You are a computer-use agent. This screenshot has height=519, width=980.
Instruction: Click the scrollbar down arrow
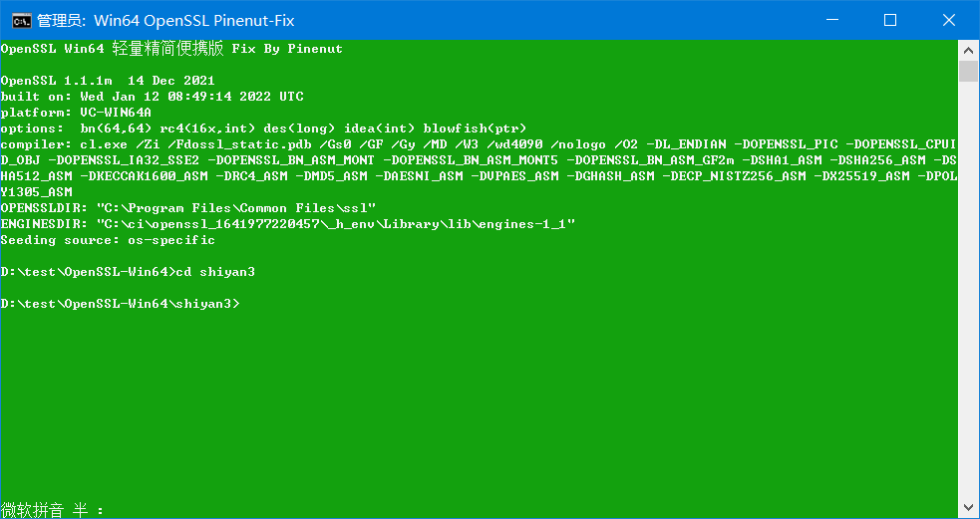[969, 508]
